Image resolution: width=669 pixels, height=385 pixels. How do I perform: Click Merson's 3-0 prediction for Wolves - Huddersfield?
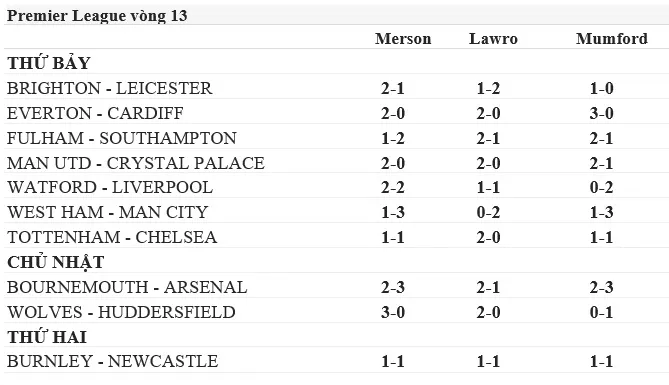pos(393,312)
